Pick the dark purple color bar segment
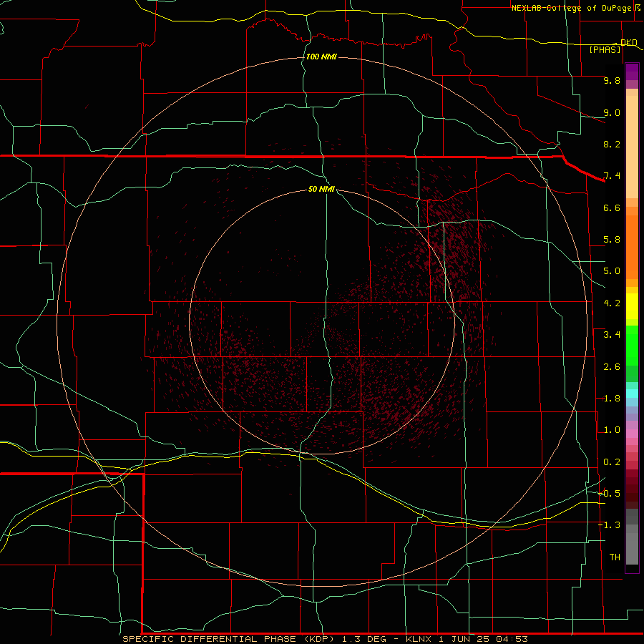The width and height of the screenshot is (644, 644). (x=632, y=72)
